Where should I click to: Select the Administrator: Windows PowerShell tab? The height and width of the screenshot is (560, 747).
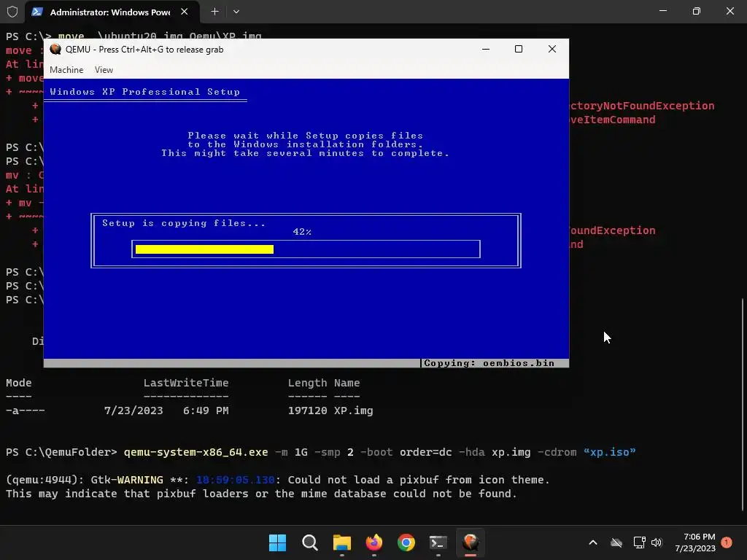coord(110,12)
